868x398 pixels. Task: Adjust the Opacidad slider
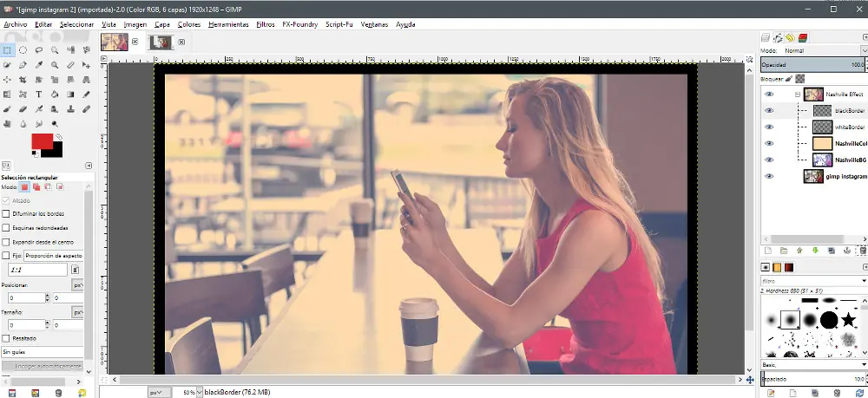click(x=812, y=65)
